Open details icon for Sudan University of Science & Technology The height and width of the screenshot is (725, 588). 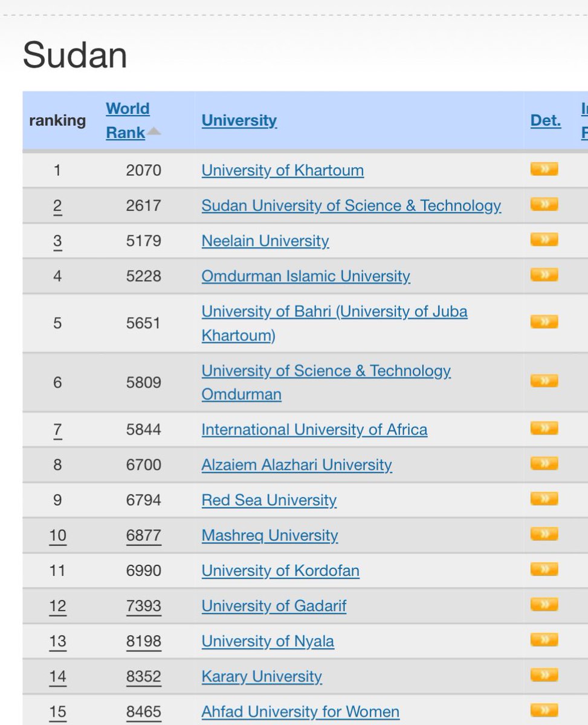(x=544, y=204)
